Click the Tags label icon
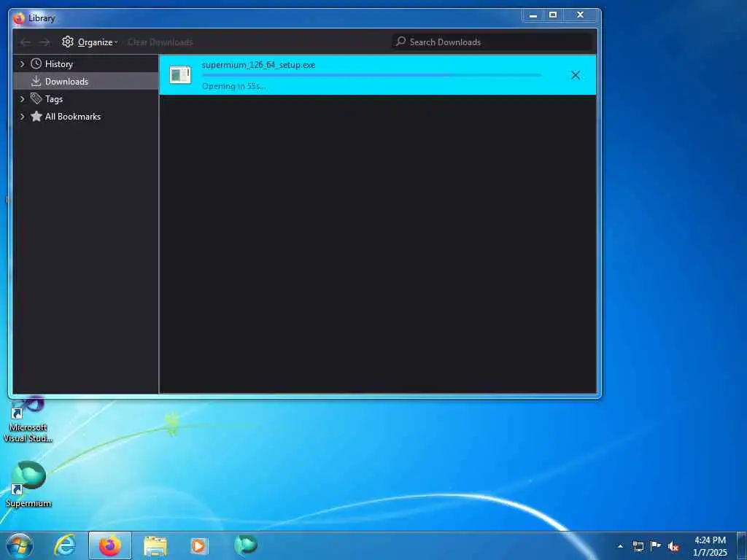 tap(36, 98)
